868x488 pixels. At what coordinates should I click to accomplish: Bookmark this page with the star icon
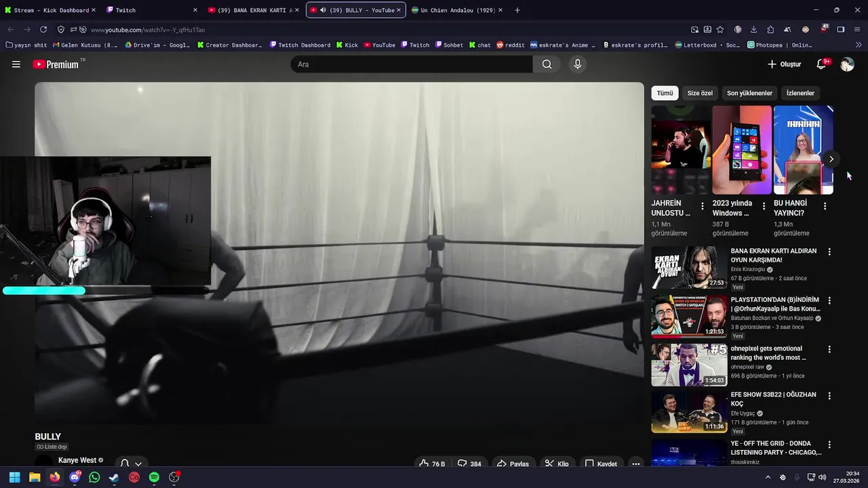pos(720,30)
